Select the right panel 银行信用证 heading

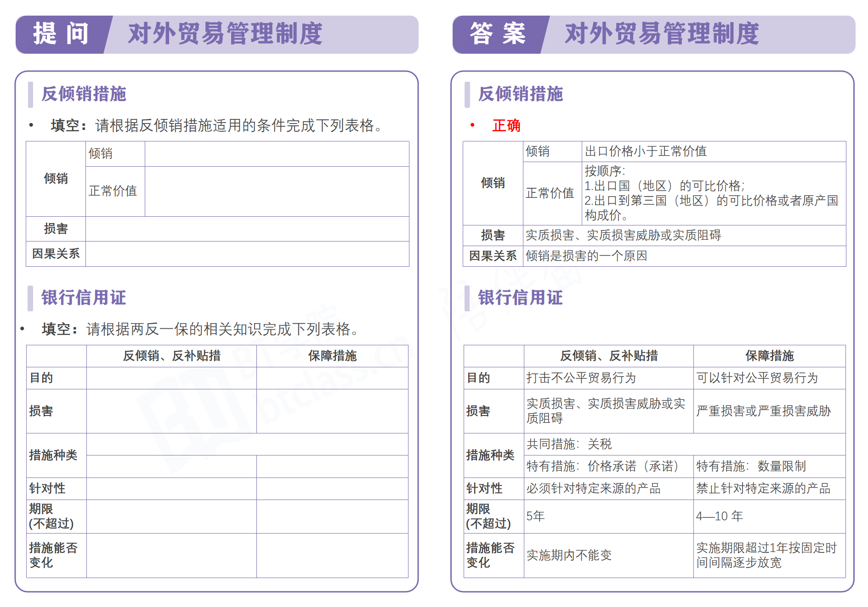pyautogui.click(x=521, y=298)
